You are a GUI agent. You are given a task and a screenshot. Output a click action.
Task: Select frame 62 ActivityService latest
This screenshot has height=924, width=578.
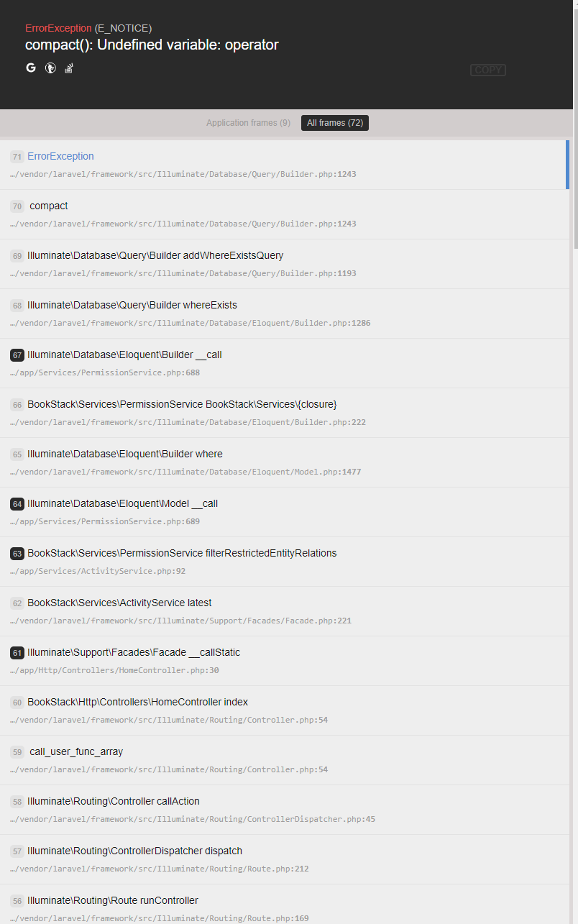[285, 611]
